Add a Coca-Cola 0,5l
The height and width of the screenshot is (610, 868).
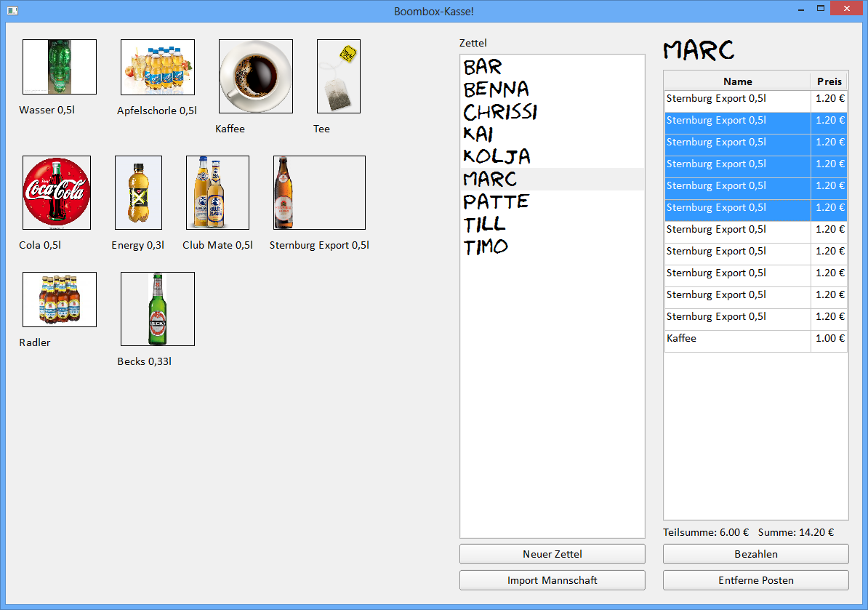pos(57,193)
